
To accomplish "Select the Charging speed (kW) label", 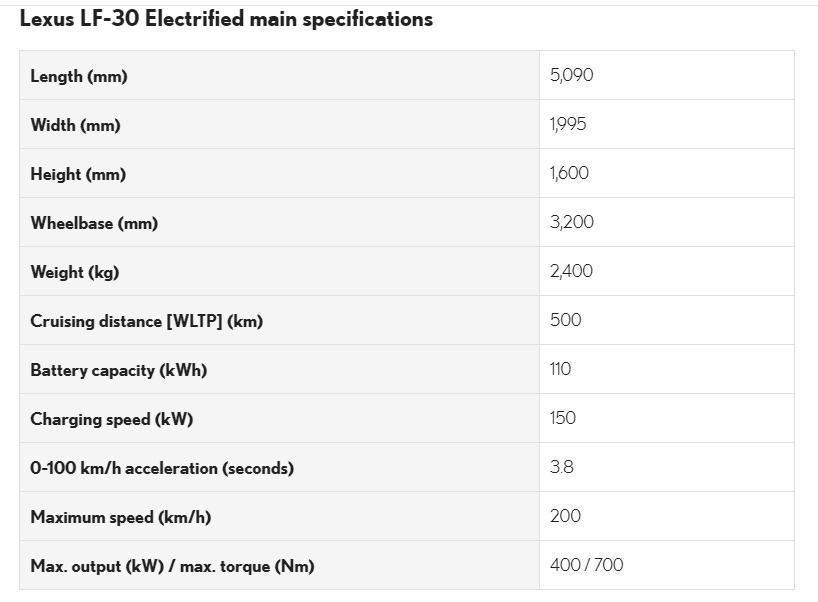I will tap(111, 419).
